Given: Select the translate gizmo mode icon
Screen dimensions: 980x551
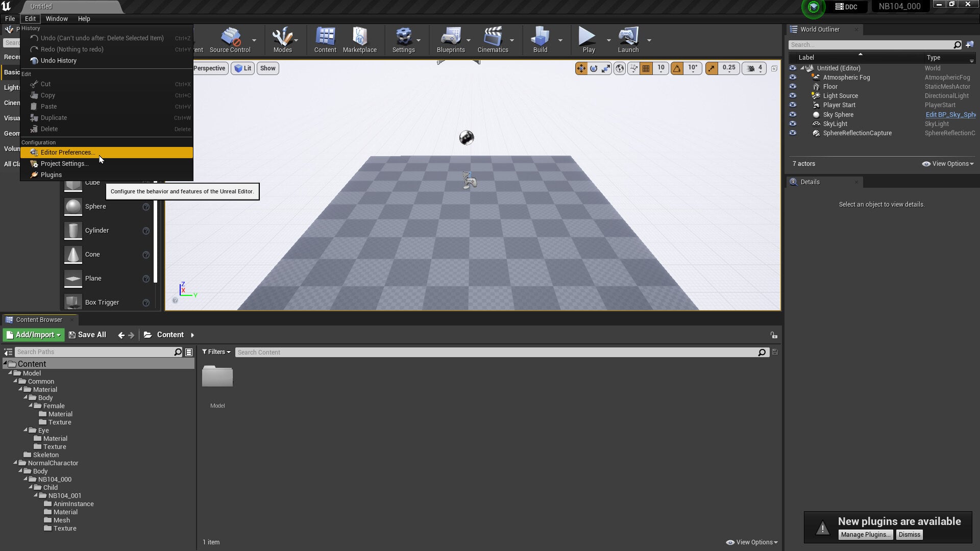Looking at the screenshot, I should point(581,68).
